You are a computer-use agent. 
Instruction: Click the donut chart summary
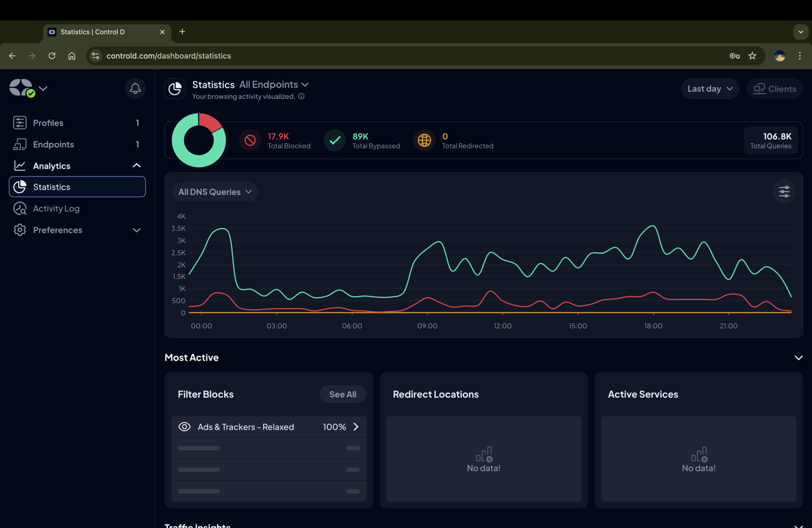click(199, 140)
